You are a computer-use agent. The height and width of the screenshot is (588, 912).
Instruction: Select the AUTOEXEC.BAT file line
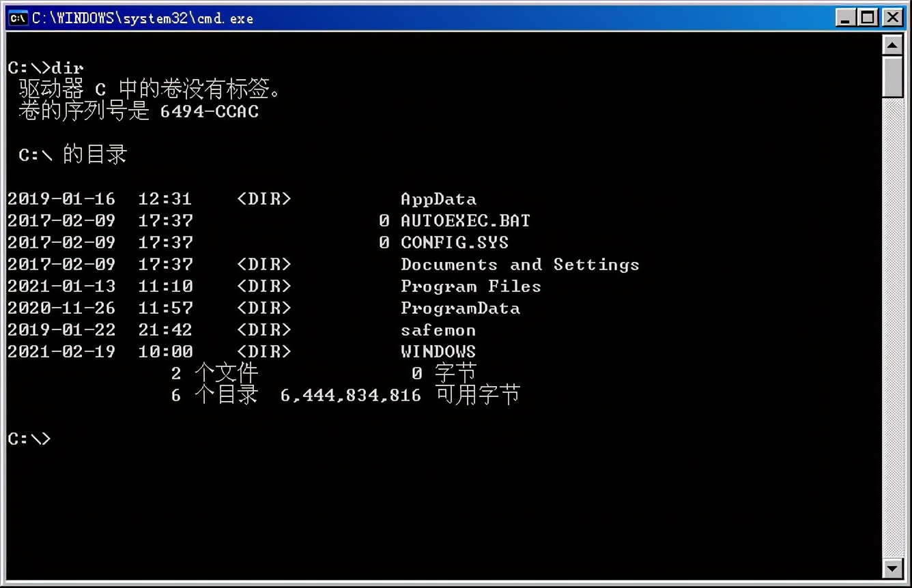466,220
